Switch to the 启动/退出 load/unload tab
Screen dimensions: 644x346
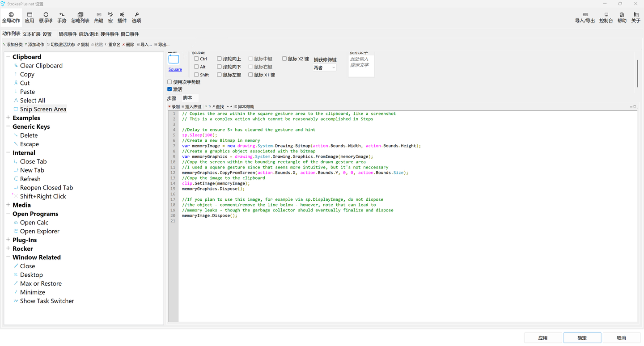click(x=89, y=34)
